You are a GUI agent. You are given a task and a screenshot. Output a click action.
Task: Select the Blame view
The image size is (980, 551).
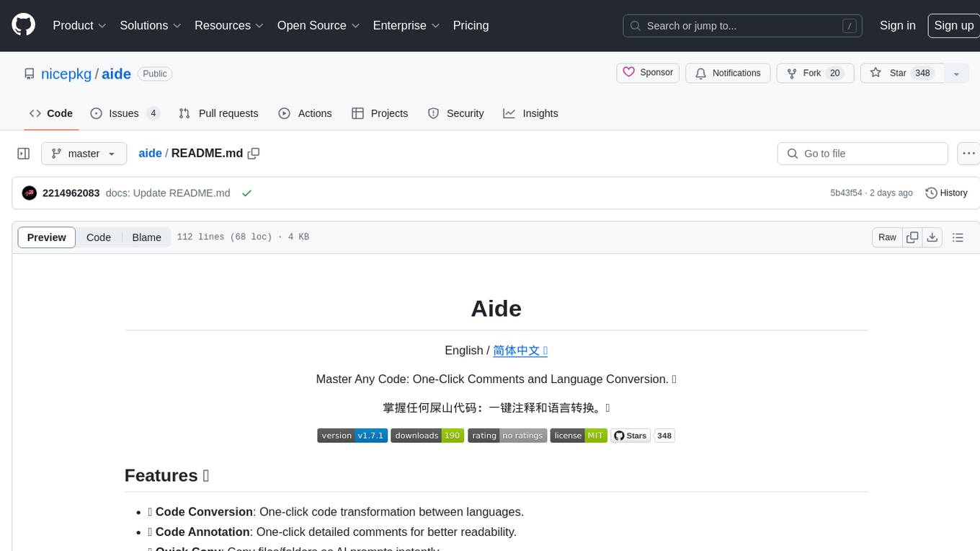tap(146, 237)
